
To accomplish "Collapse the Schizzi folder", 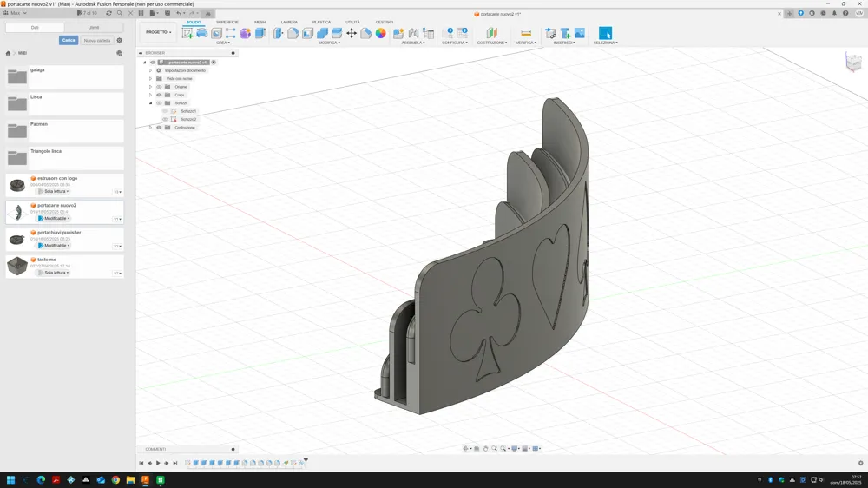I will [150, 103].
